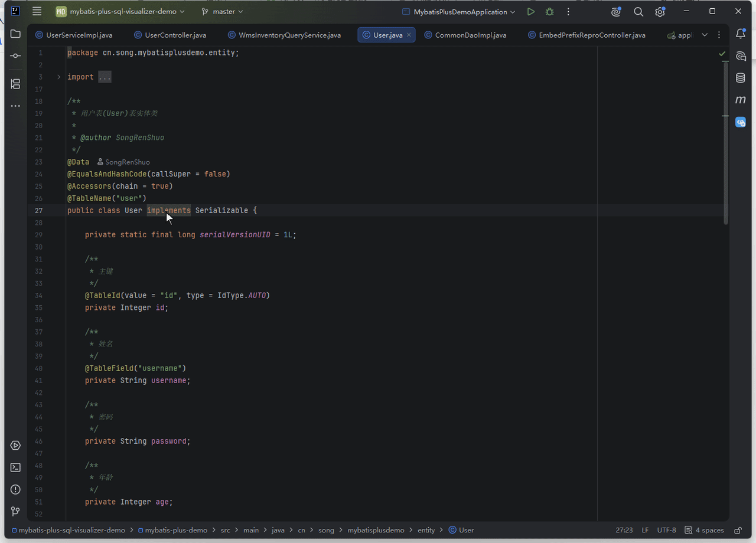Image resolution: width=756 pixels, height=543 pixels.
Task: Switch to EmbedPrefixReproController.java tab
Action: 587,35
